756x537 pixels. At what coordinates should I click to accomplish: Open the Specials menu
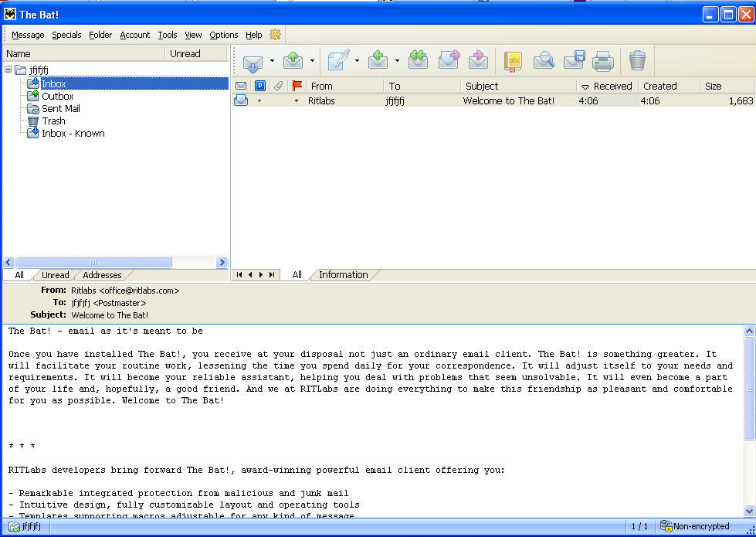coord(66,35)
